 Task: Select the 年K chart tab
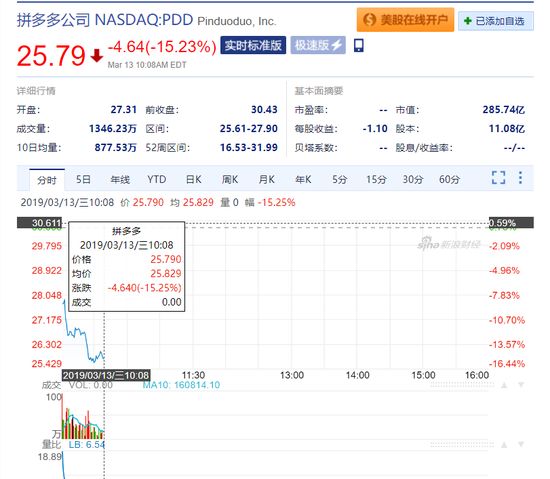tap(303, 180)
